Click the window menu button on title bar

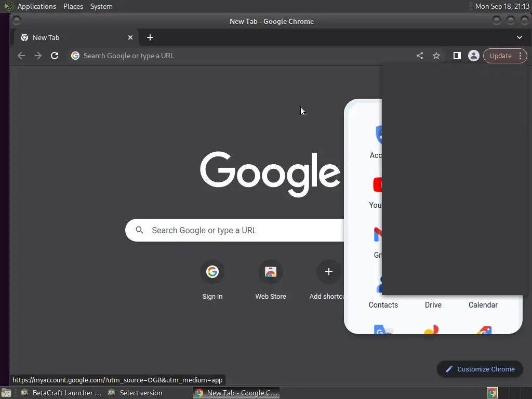coord(17,21)
